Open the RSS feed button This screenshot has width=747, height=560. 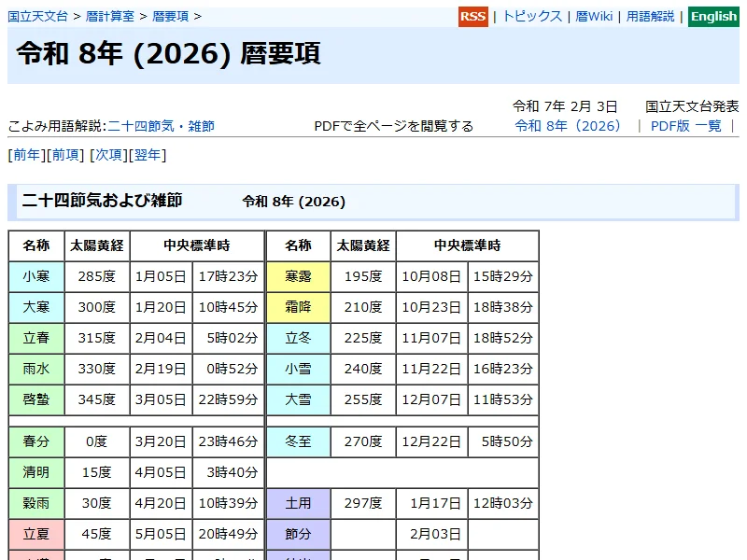(x=473, y=17)
